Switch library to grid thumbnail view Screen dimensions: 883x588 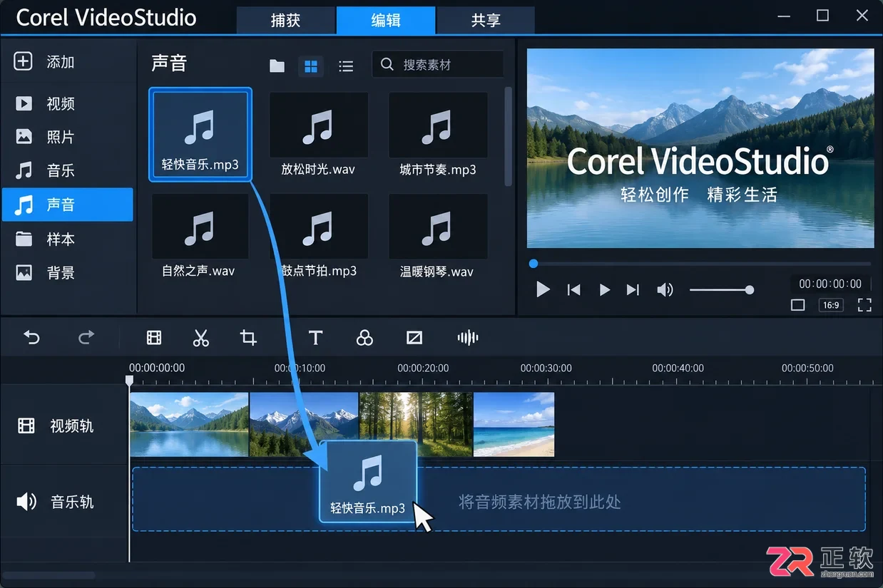(311, 66)
